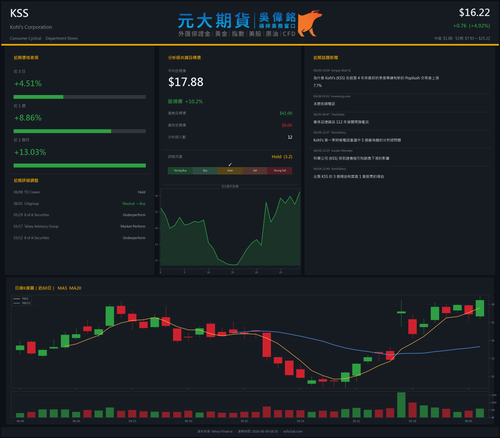This screenshot has height=438, width=500.
Task: Click the Kohl's Corporation company name
Action: pyautogui.click(x=31, y=27)
